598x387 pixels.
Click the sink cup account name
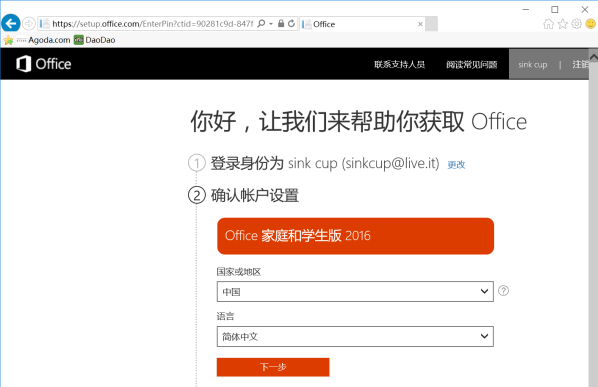click(532, 65)
